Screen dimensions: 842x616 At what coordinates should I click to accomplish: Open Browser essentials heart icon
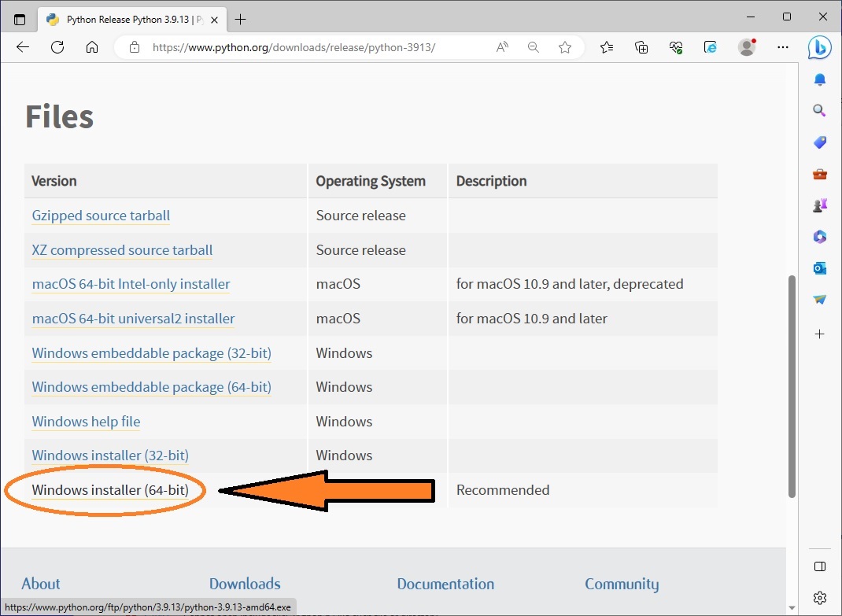(x=676, y=47)
